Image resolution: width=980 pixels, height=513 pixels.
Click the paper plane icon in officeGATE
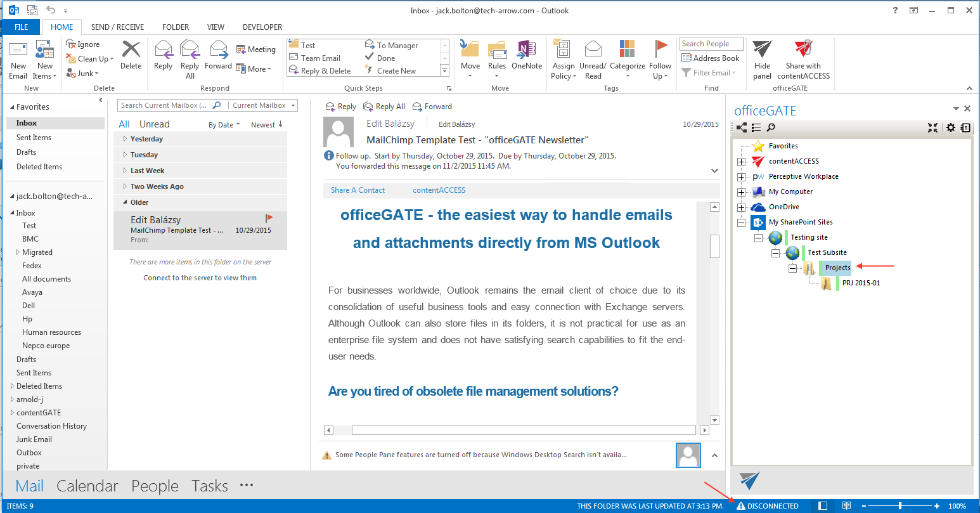(749, 481)
